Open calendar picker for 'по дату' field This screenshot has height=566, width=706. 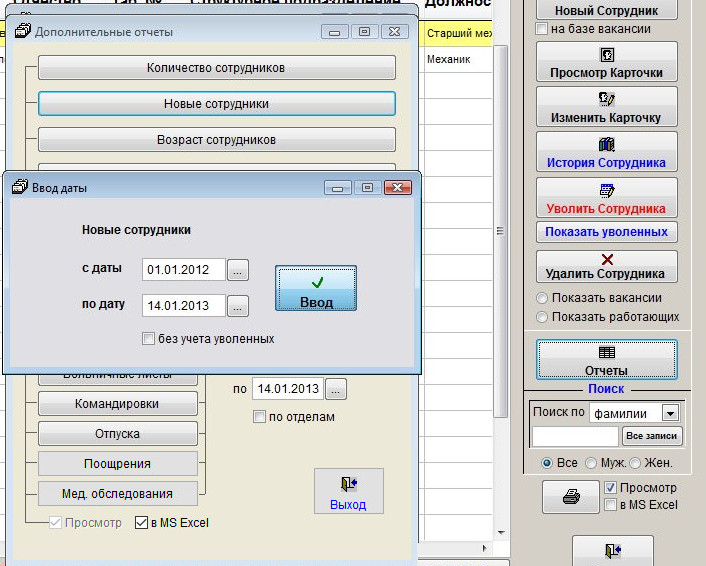click(238, 306)
